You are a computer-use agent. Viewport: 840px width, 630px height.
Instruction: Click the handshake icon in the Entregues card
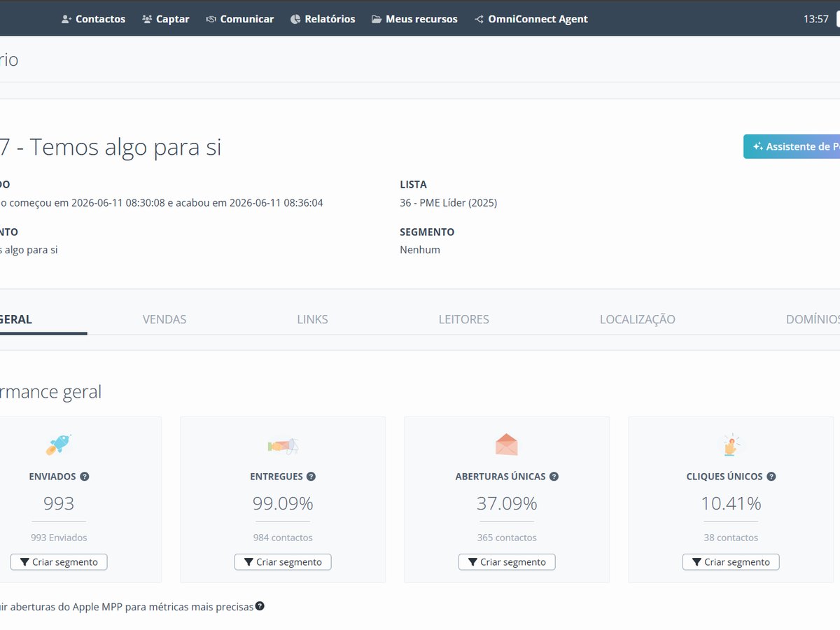click(283, 445)
